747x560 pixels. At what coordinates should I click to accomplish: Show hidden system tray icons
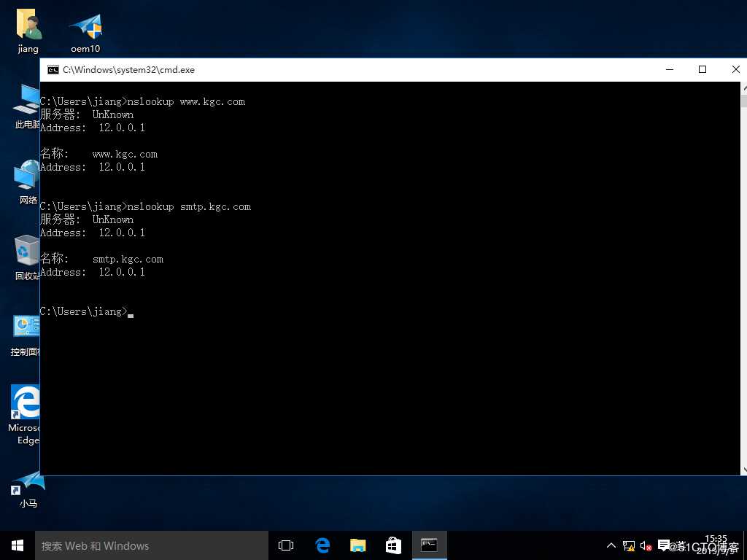(611, 545)
